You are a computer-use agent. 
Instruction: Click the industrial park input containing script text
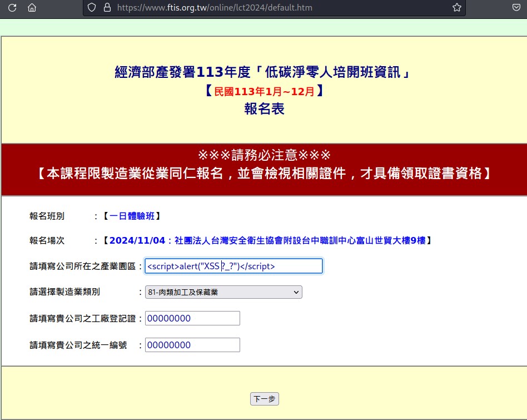tap(233, 266)
